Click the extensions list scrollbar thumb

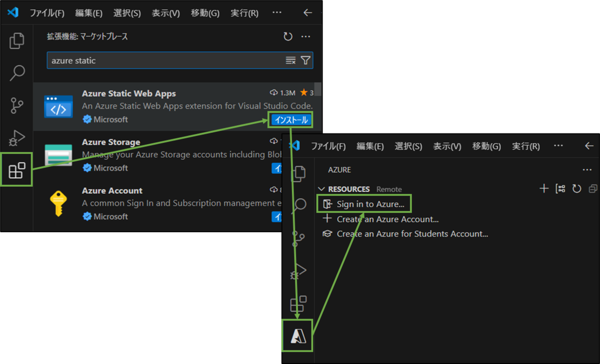click(x=317, y=90)
